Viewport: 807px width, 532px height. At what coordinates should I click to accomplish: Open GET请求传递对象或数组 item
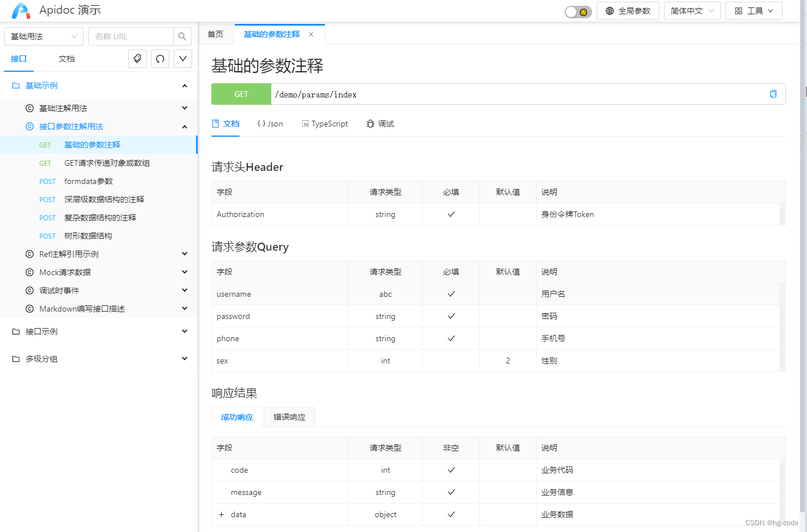pyautogui.click(x=98, y=163)
